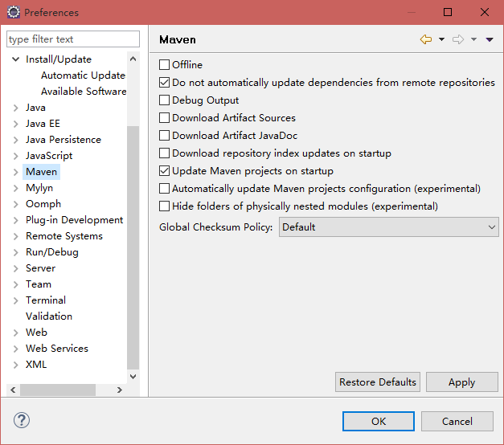Viewport: 504px width, 445px height.
Task: Expand the Java Persistence node
Action: (15, 140)
